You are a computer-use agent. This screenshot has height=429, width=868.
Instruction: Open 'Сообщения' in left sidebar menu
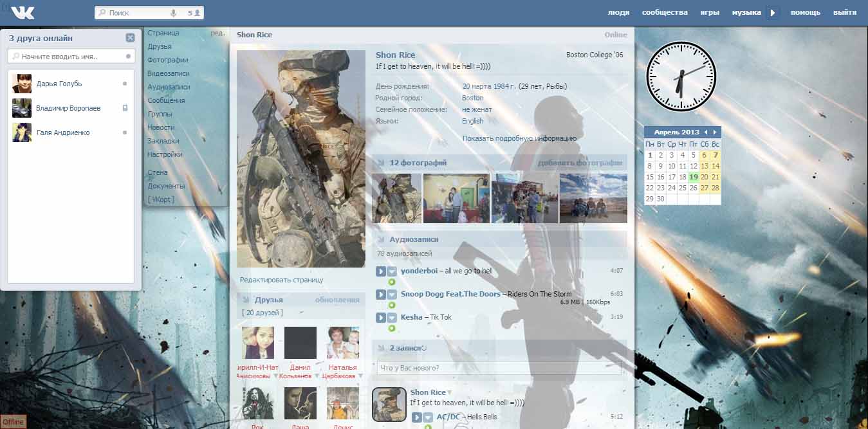[166, 100]
